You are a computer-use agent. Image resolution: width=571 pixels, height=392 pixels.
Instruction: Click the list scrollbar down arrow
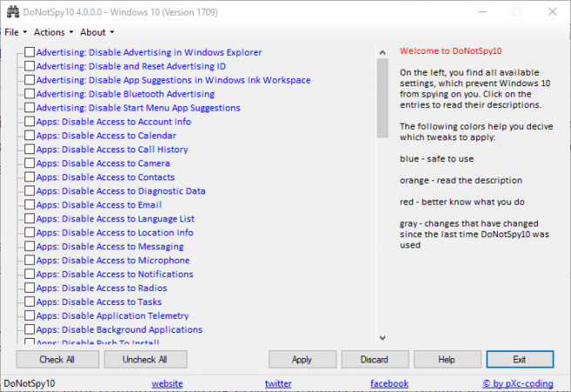(x=383, y=338)
